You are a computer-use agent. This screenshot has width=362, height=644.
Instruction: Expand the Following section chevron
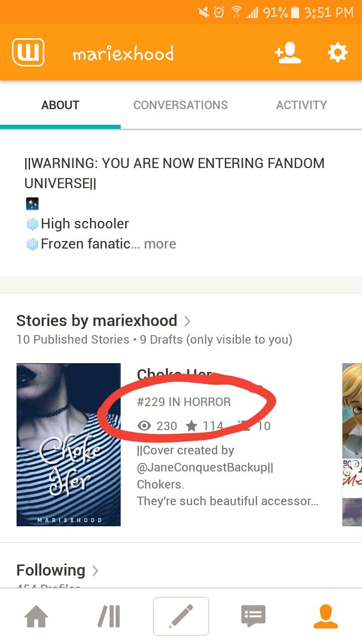click(95, 571)
